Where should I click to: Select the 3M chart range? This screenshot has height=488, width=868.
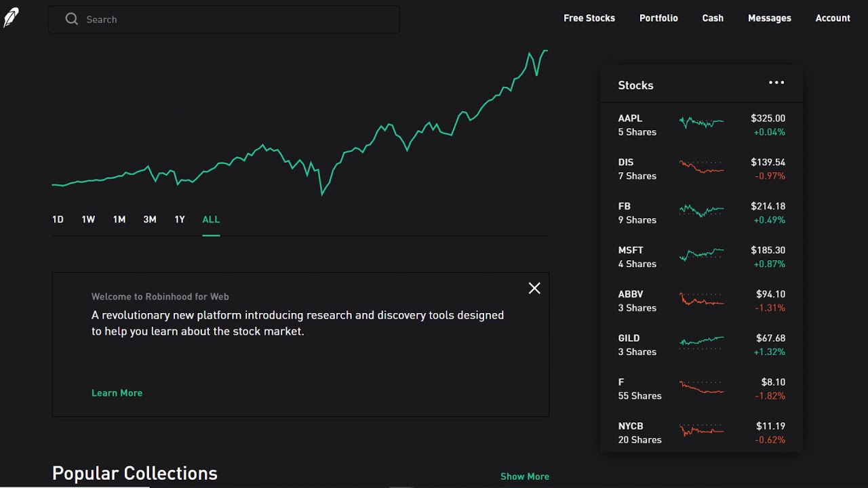pos(150,220)
